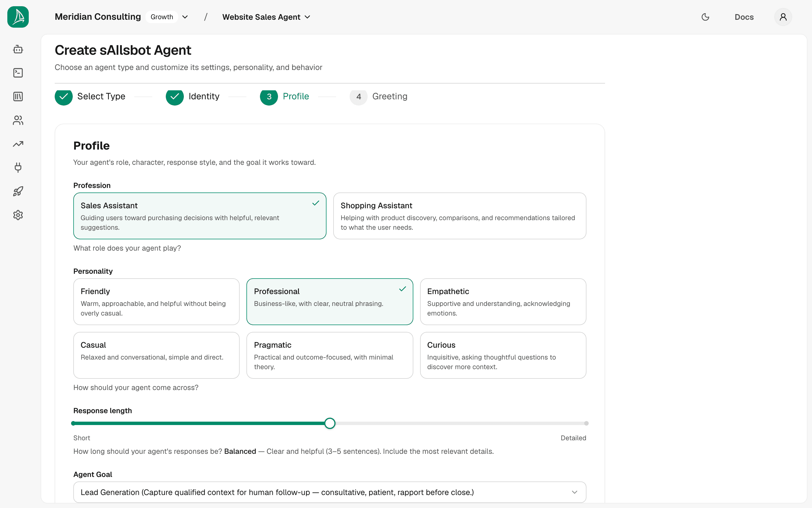
Task: Open the user account avatar
Action: tap(783, 17)
